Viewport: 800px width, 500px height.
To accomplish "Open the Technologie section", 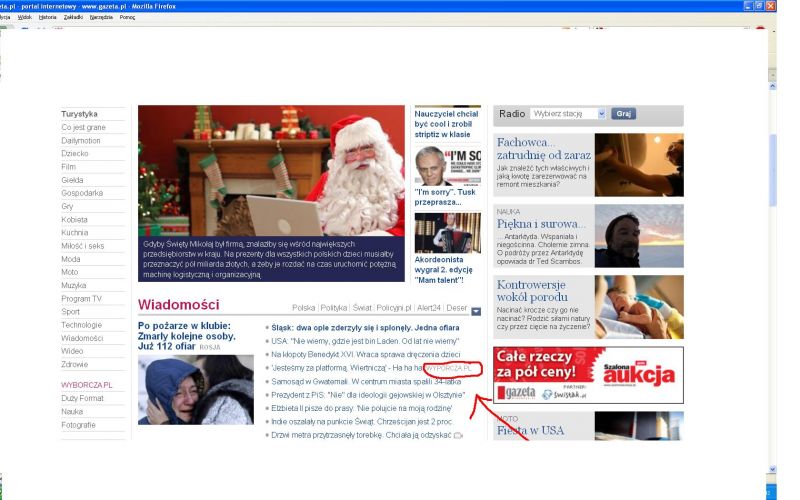I will [81, 324].
